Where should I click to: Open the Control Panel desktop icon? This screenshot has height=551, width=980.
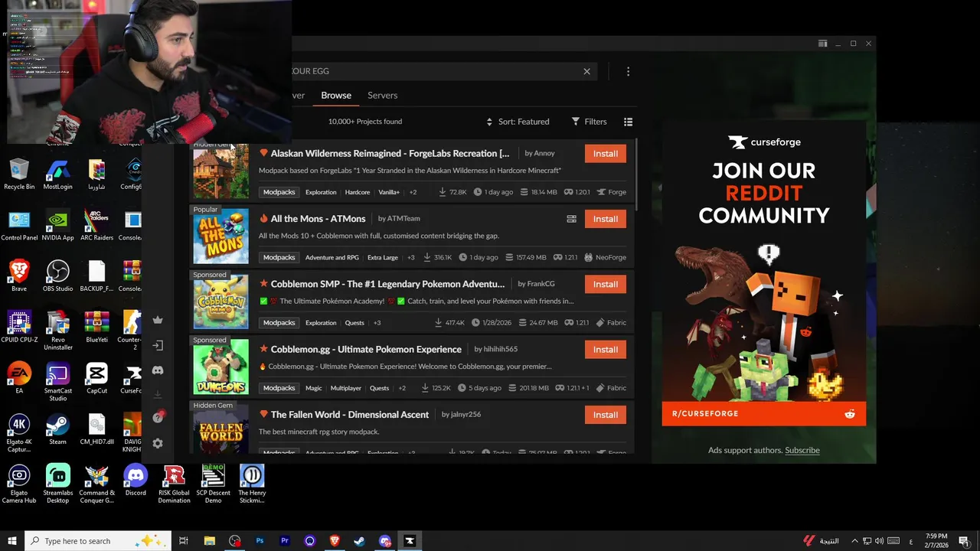[19, 226]
